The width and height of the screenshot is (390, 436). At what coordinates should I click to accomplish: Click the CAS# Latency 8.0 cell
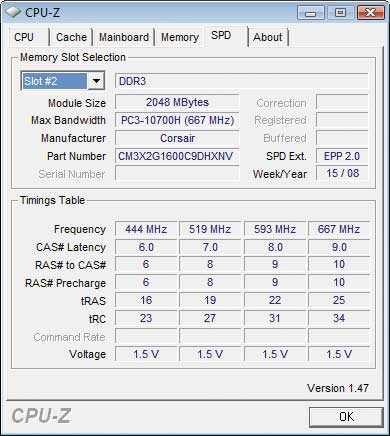[275, 247]
